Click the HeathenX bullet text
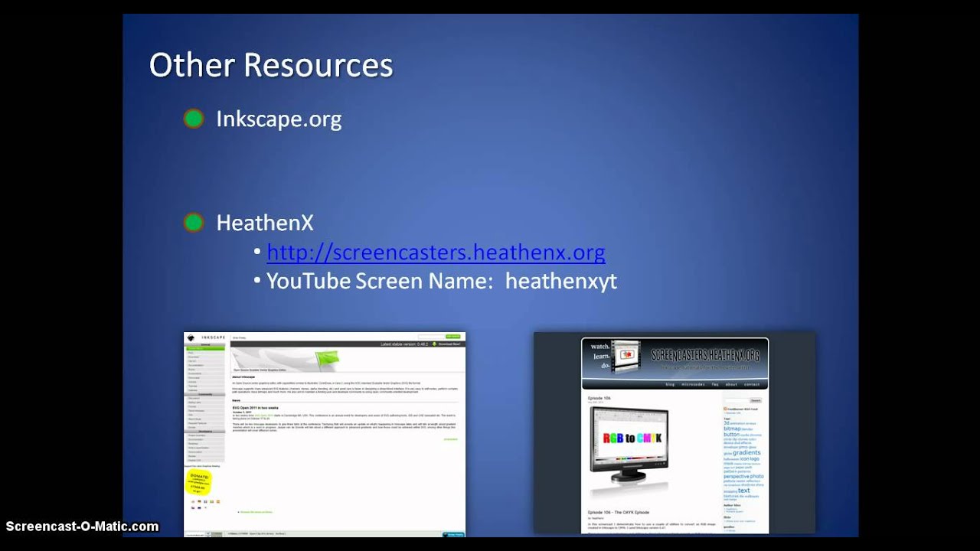 265,223
